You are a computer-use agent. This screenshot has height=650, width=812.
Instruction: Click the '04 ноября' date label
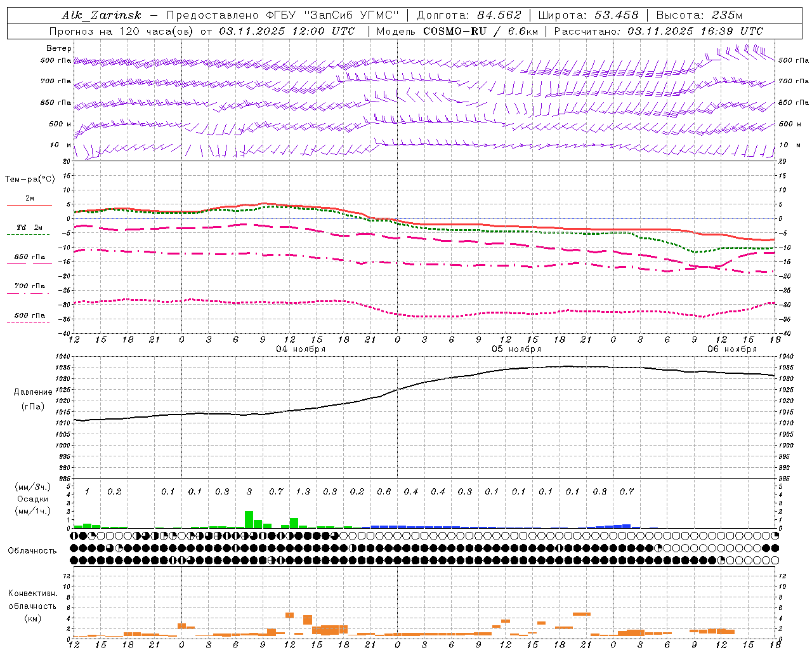pyautogui.click(x=301, y=349)
